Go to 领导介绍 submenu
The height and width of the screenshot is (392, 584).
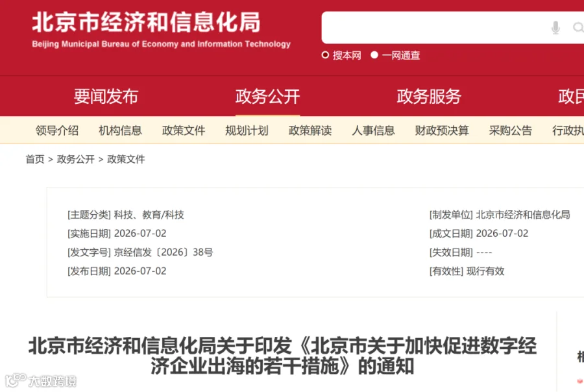click(57, 130)
